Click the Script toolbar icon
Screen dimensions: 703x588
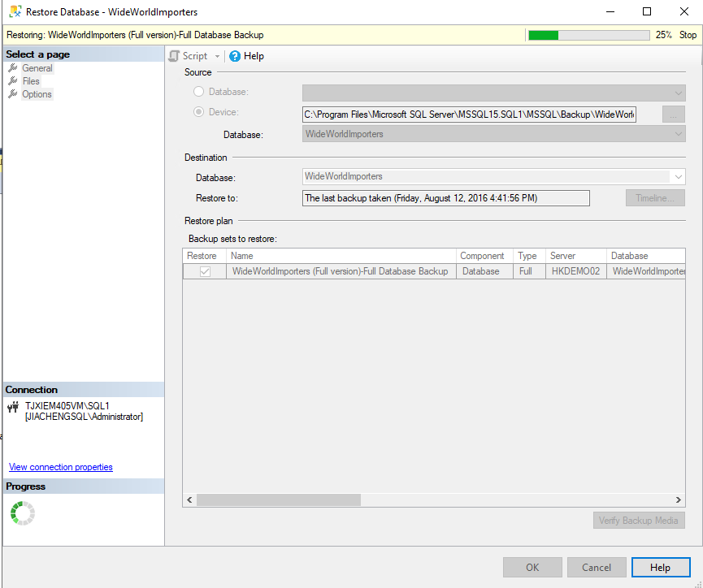click(174, 56)
